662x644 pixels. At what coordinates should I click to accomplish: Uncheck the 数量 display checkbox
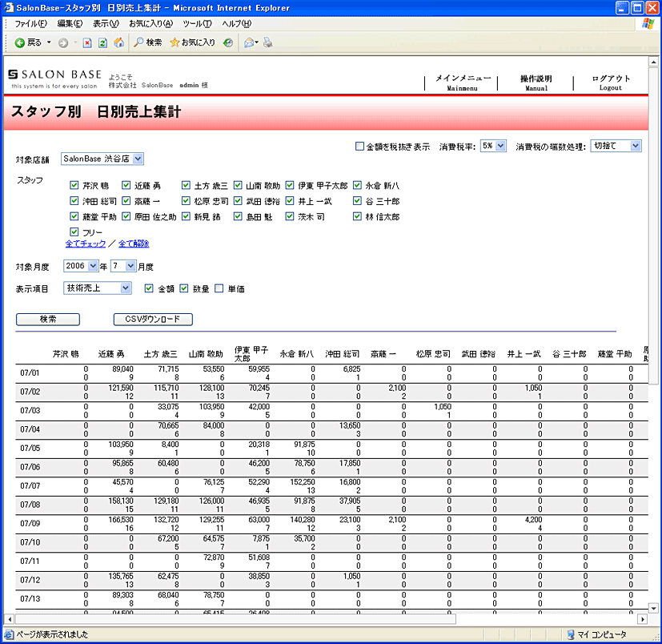click(183, 288)
